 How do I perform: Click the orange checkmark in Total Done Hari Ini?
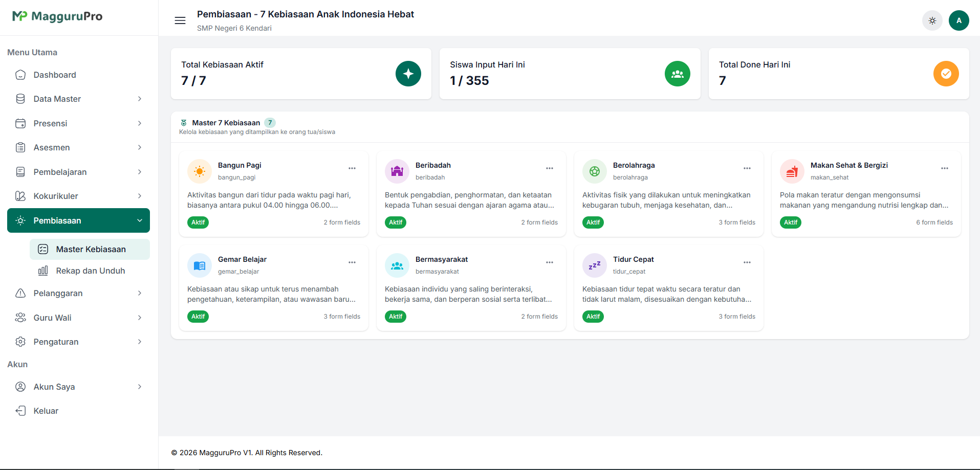946,74
